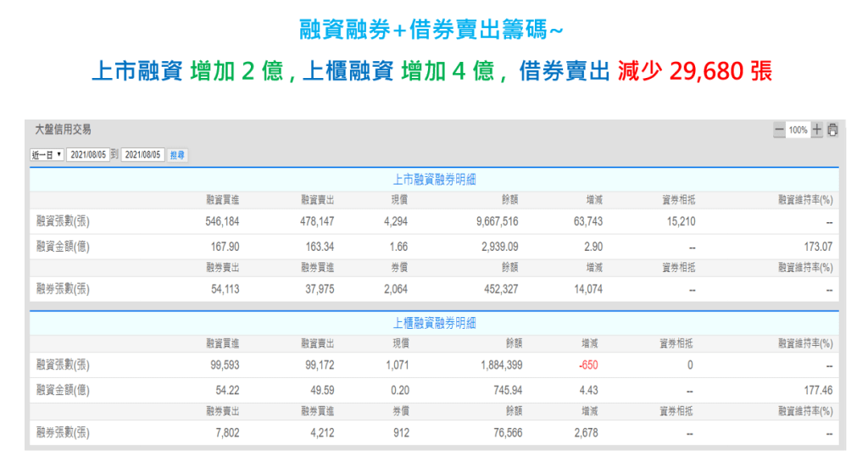The width and height of the screenshot is (868, 473).
Task: Click the 100% zoom level field
Action: [798, 131]
